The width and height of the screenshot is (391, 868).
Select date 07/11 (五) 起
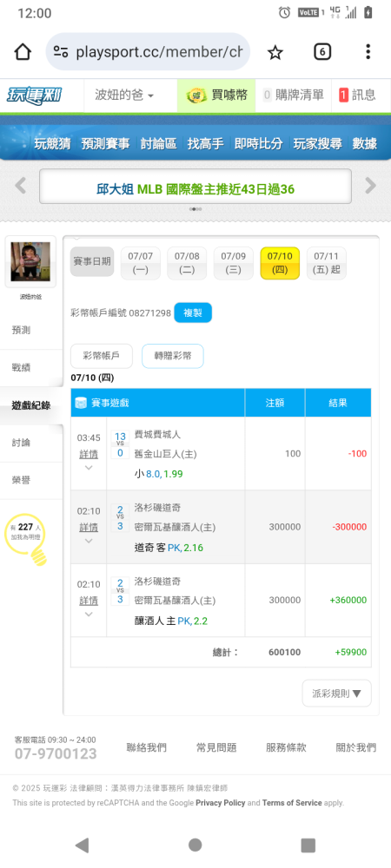pyautogui.click(x=326, y=263)
